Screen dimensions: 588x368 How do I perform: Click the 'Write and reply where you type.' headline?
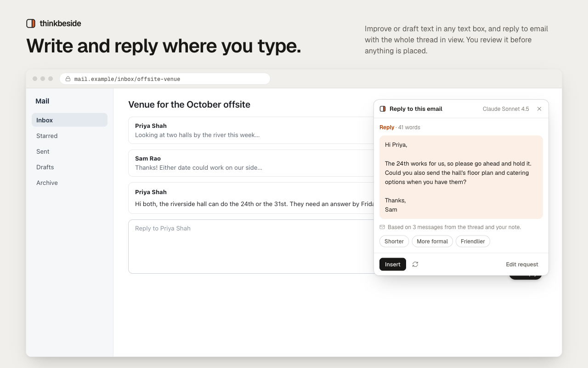(x=164, y=46)
